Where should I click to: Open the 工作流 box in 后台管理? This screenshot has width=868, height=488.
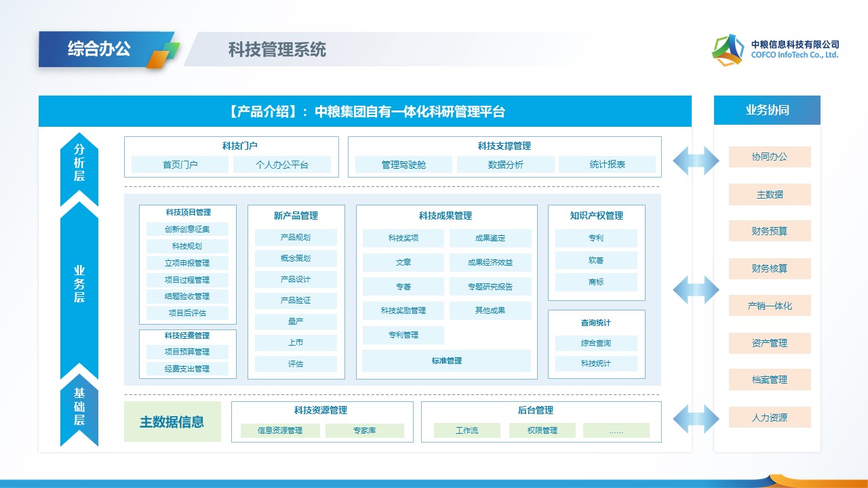click(x=467, y=430)
